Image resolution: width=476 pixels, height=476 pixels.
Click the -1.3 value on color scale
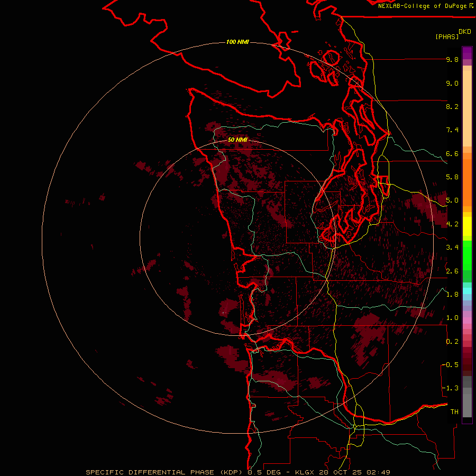coord(450,388)
